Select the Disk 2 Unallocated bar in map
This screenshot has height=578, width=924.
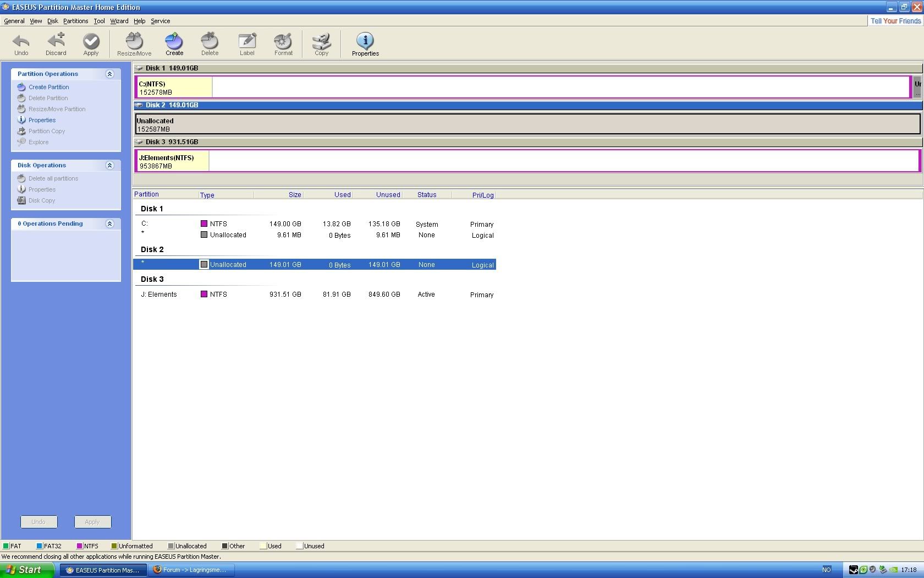(x=528, y=123)
